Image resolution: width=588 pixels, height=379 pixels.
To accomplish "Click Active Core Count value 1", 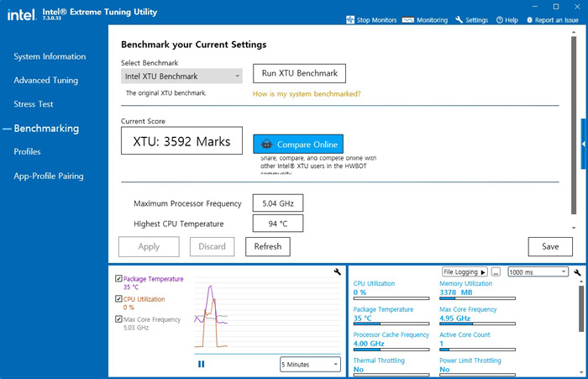I will coord(441,344).
